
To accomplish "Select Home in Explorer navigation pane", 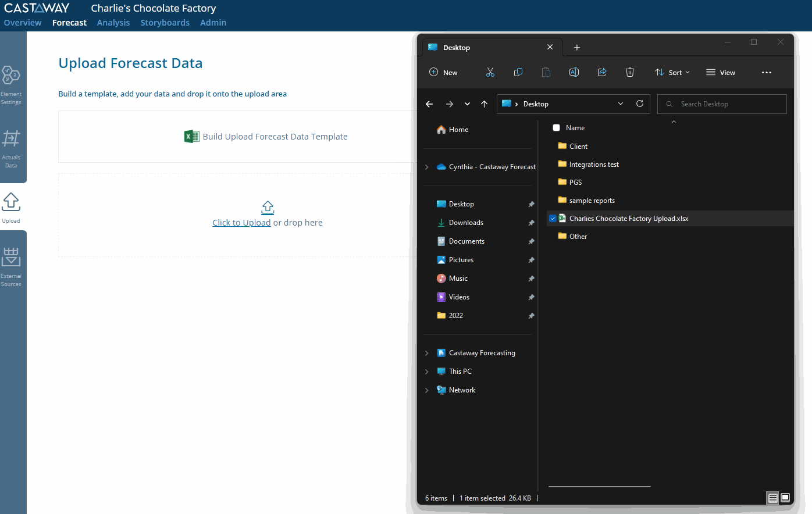I will (x=453, y=130).
